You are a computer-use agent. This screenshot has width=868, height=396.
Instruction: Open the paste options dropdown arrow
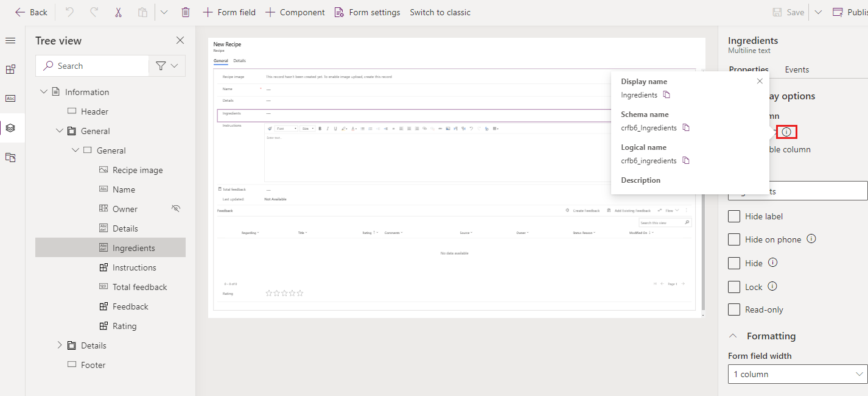164,12
